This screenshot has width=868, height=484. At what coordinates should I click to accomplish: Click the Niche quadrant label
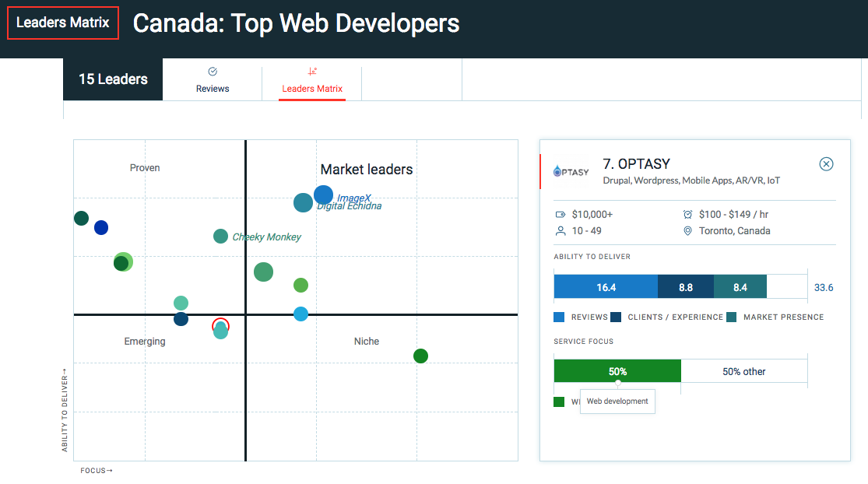point(367,342)
